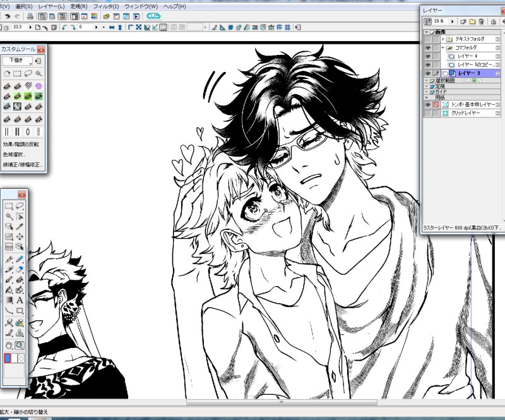Expand the ガイド section

click(427, 92)
